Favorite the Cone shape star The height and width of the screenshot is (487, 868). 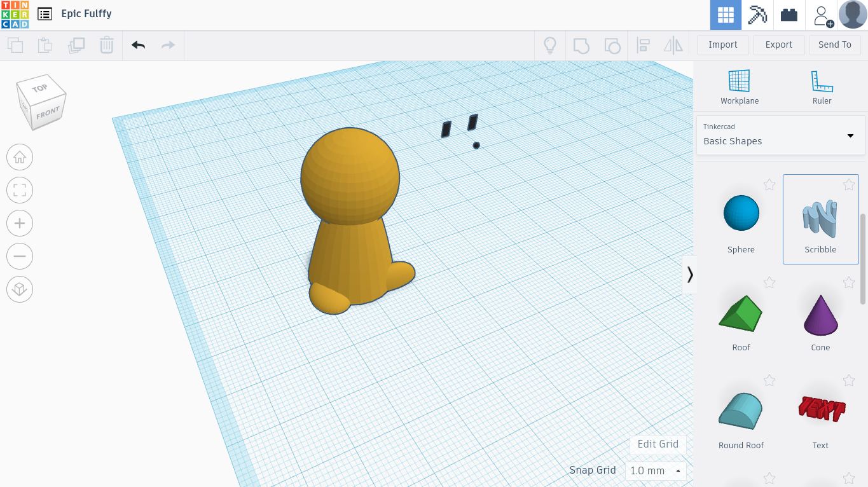pos(849,282)
